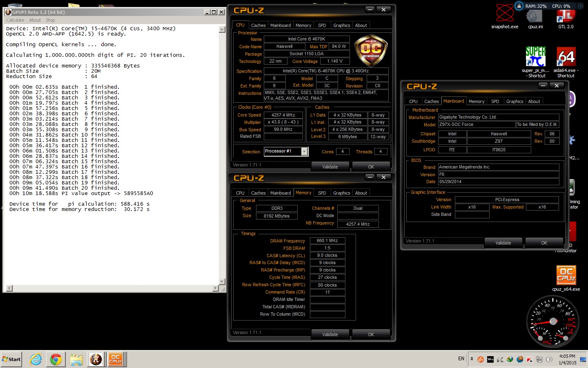Click the clock showing 4:05 PM
The width and height of the screenshot is (588, 368).
567,356
